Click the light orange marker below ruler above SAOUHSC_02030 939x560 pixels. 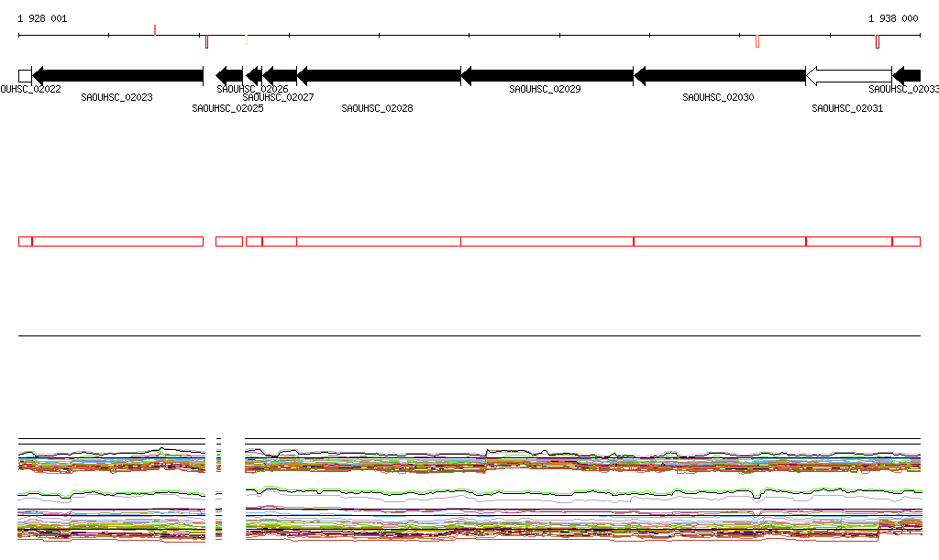pos(757,41)
